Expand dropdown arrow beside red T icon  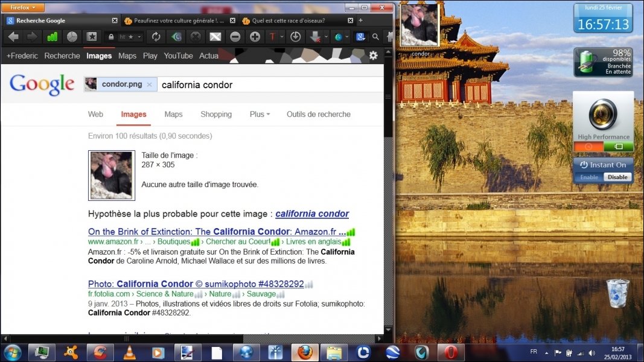click(x=282, y=37)
